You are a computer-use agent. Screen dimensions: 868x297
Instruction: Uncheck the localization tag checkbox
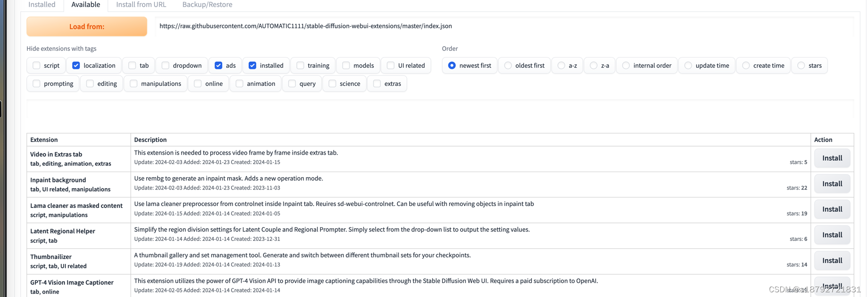coord(76,66)
